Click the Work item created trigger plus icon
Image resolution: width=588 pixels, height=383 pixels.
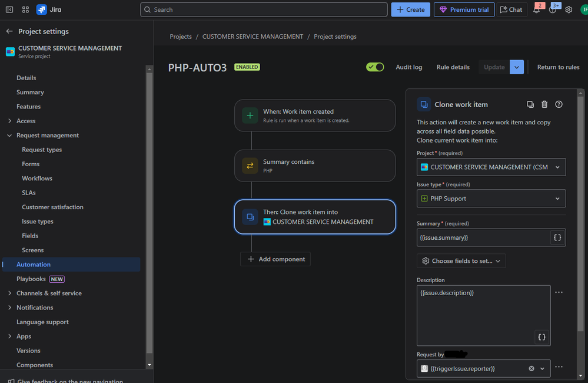tap(250, 115)
